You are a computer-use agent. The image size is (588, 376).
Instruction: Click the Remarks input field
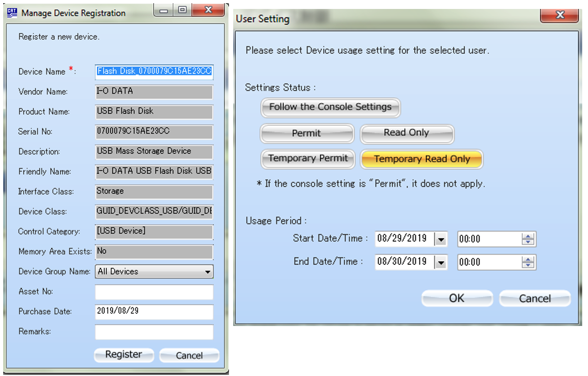(154, 332)
